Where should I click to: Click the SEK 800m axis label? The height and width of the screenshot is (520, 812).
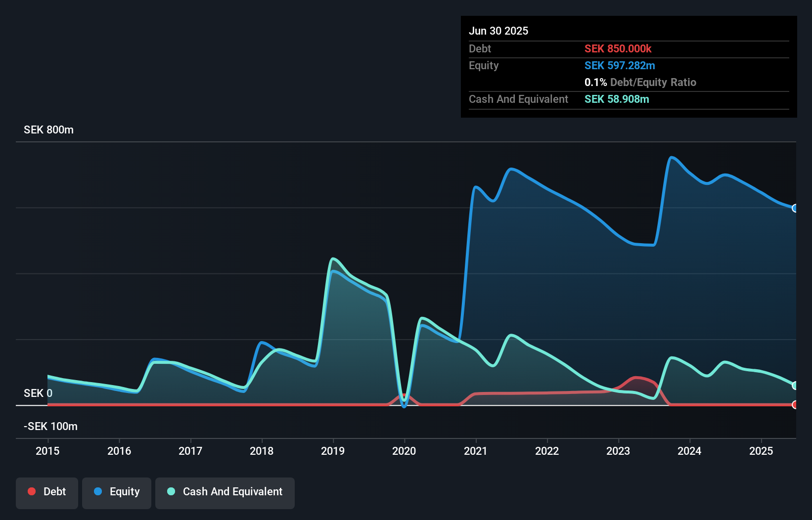(x=48, y=130)
